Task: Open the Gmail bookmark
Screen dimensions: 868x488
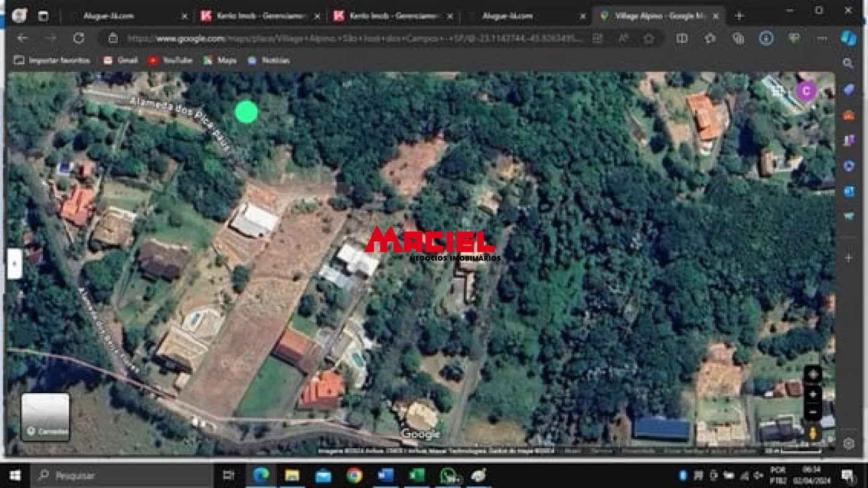Action: pyautogui.click(x=121, y=60)
